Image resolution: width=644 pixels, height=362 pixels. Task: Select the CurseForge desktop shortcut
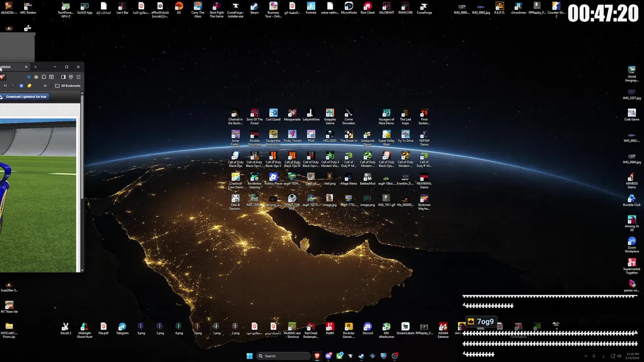(424, 8)
